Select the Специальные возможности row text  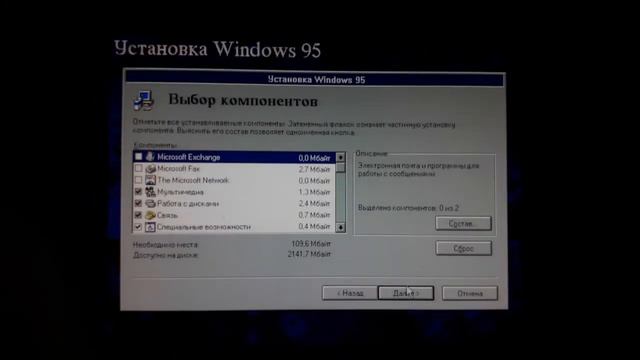click(x=204, y=227)
